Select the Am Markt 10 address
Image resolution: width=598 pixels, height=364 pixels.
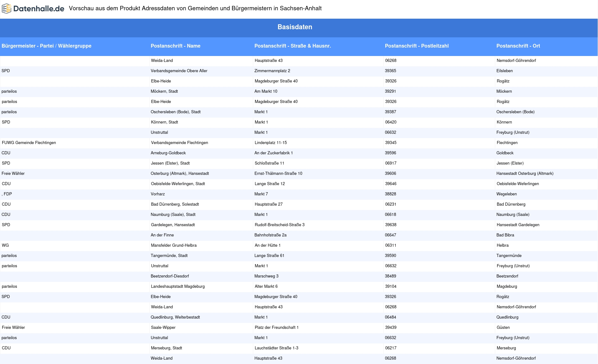pyautogui.click(x=266, y=91)
